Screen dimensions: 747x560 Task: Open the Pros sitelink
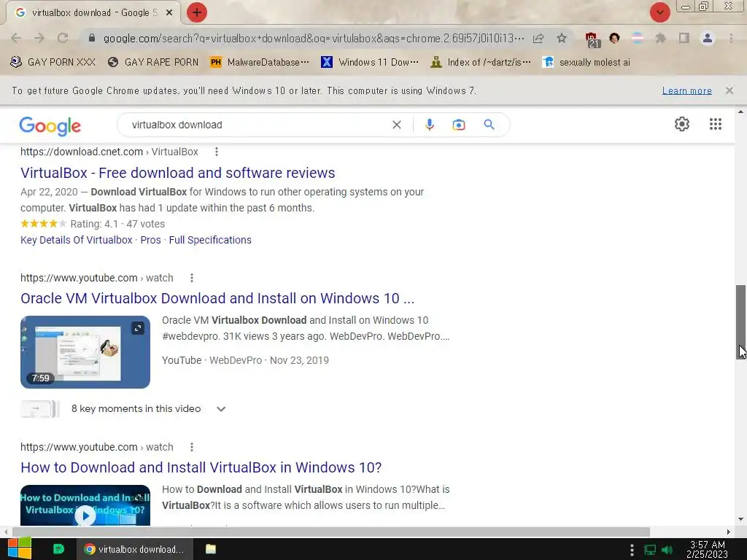click(150, 239)
